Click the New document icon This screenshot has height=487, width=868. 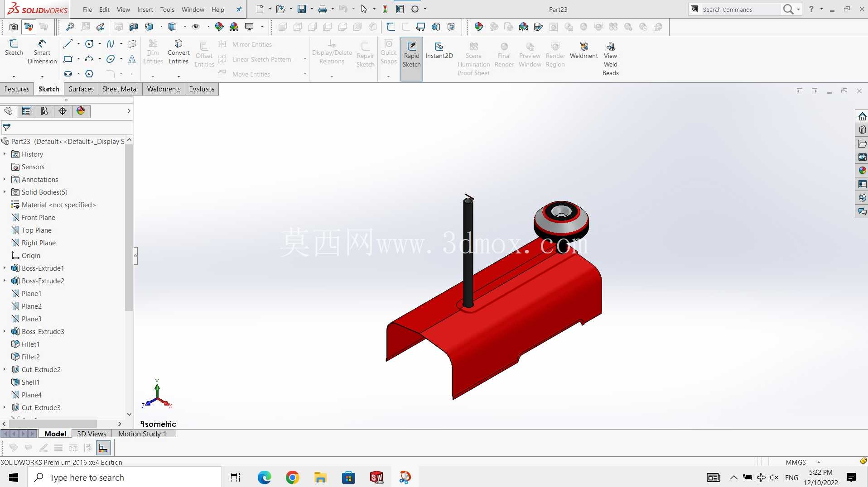coord(260,9)
